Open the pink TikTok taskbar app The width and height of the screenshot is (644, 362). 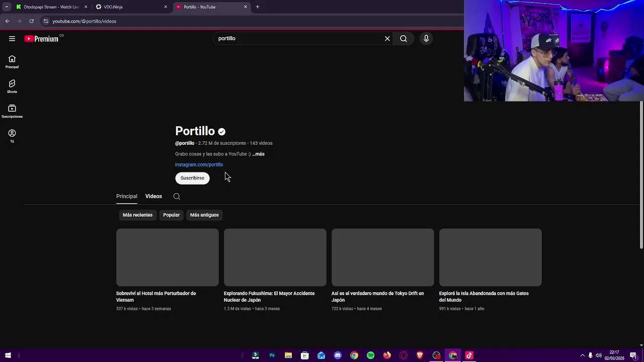pos(469,355)
